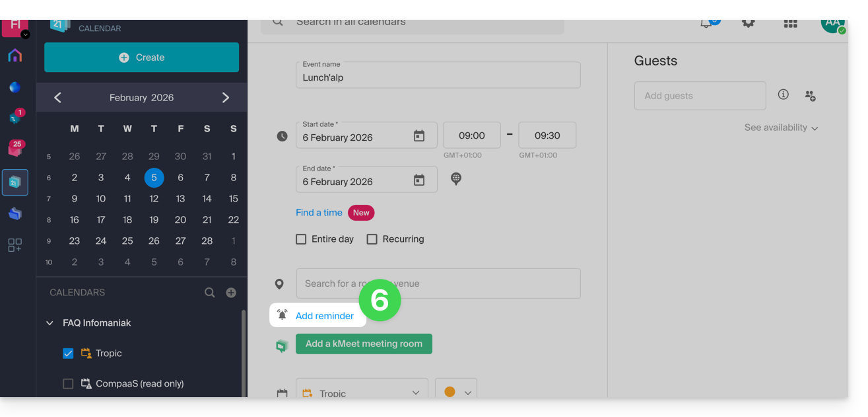Screen dimensions: 868x417
Task: Click the February 2026 month title
Action: click(141, 98)
